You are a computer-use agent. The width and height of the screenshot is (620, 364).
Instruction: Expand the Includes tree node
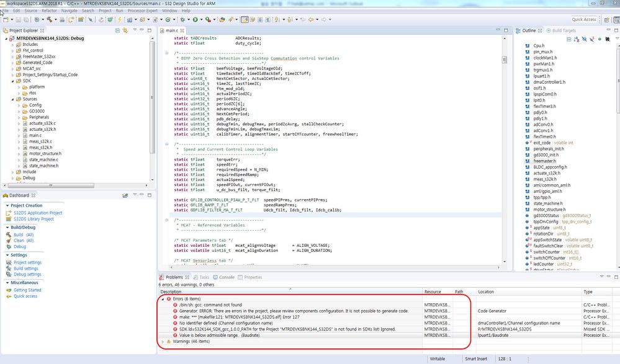tap(12, 45)
